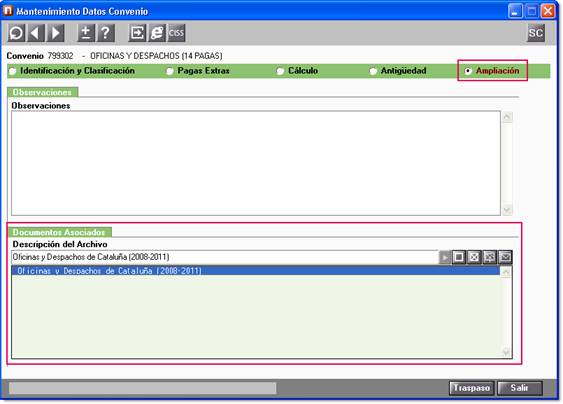Viewport: 563px width, 404px height.
Task: Select the Antigüedad radio option
Action: 398,71
